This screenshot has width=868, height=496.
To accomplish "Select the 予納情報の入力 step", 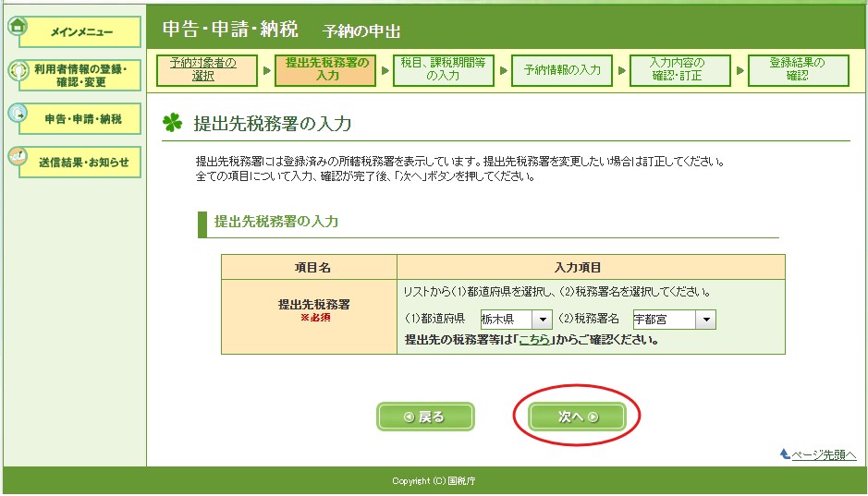I will tap(562, 70).
